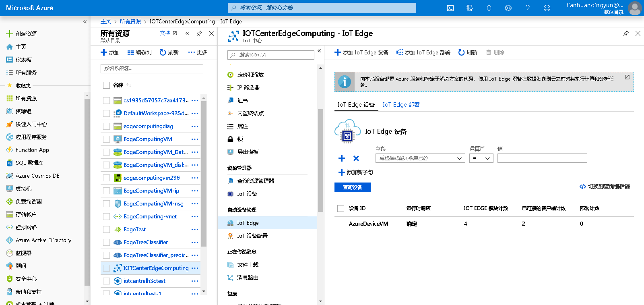
Task: Check the box for edgecomputingdiag
Action: tap(106, 126)
